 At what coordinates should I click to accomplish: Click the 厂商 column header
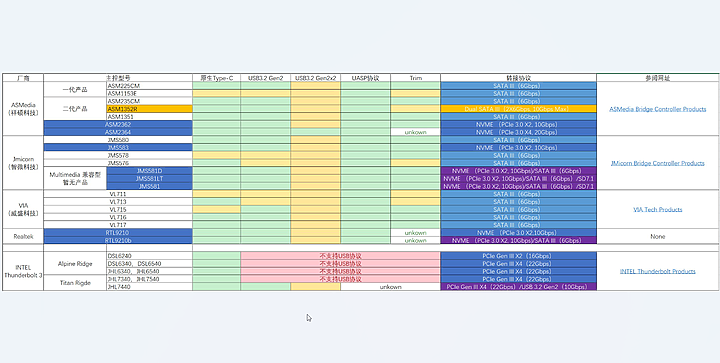point(23,78)
